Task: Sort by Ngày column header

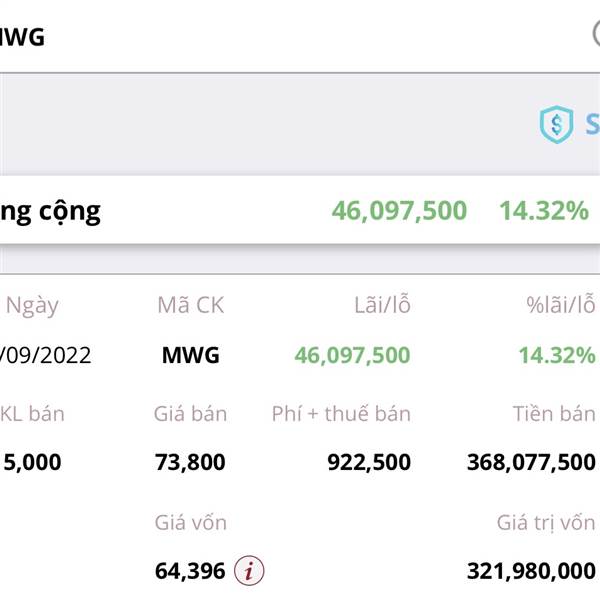Action: coord(32,306)
